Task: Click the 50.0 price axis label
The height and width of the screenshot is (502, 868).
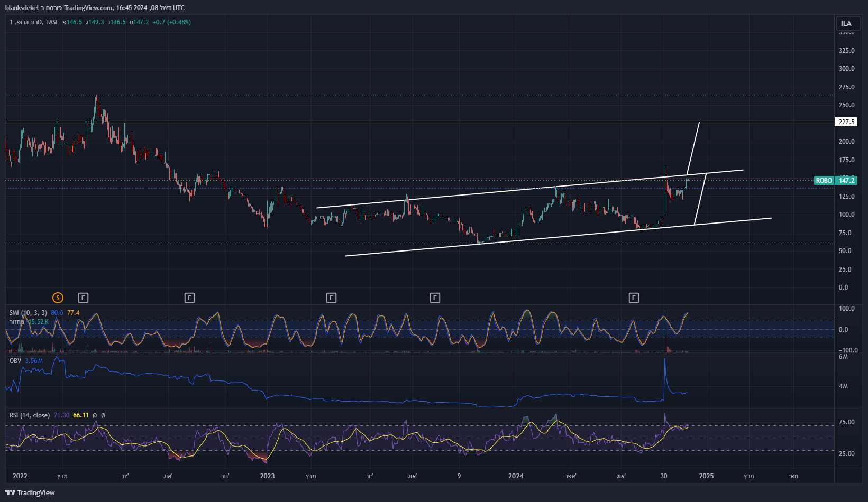Action: tap(845, 251)
